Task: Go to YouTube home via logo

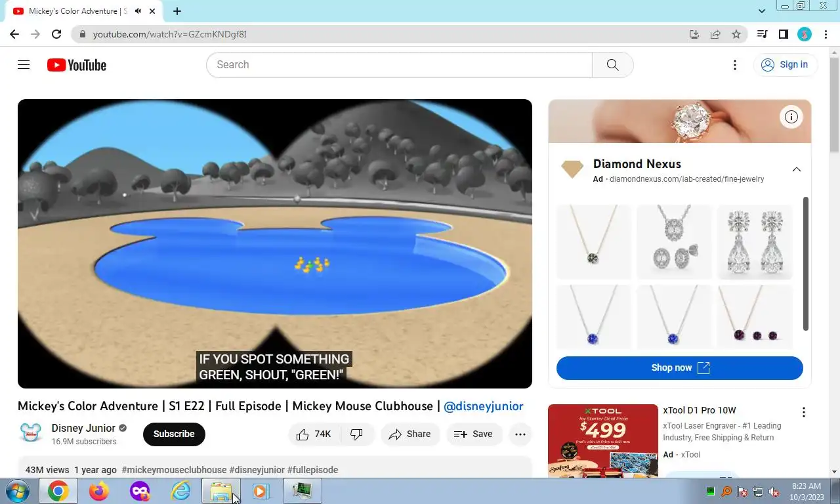Action: (77, 65)
